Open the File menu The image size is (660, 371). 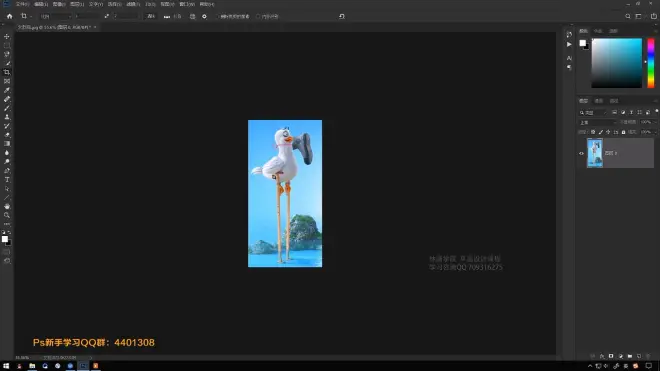[22, 4]
